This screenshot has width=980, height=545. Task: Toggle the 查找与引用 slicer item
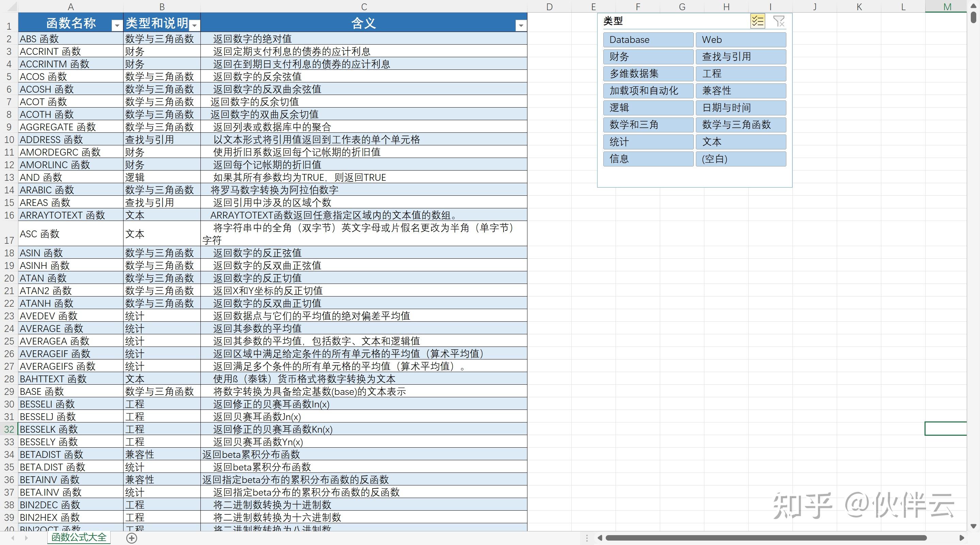741,57
